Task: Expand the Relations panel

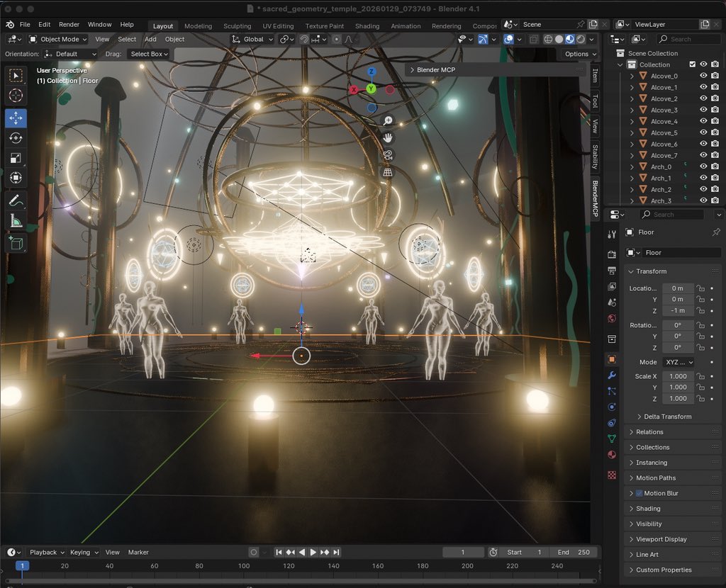Action: tap(649, 431)
